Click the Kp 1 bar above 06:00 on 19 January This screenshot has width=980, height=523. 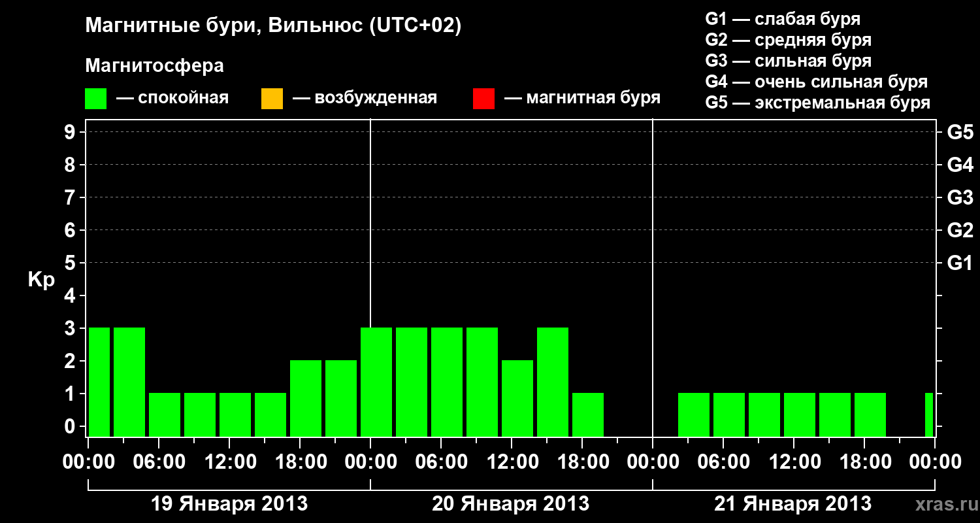click(x=165, y=414)
